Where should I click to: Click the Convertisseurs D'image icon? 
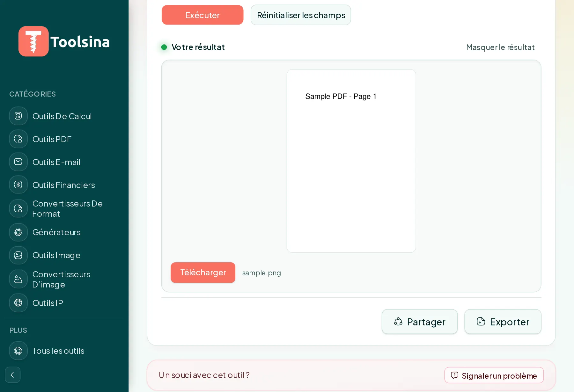pos(18,279)
